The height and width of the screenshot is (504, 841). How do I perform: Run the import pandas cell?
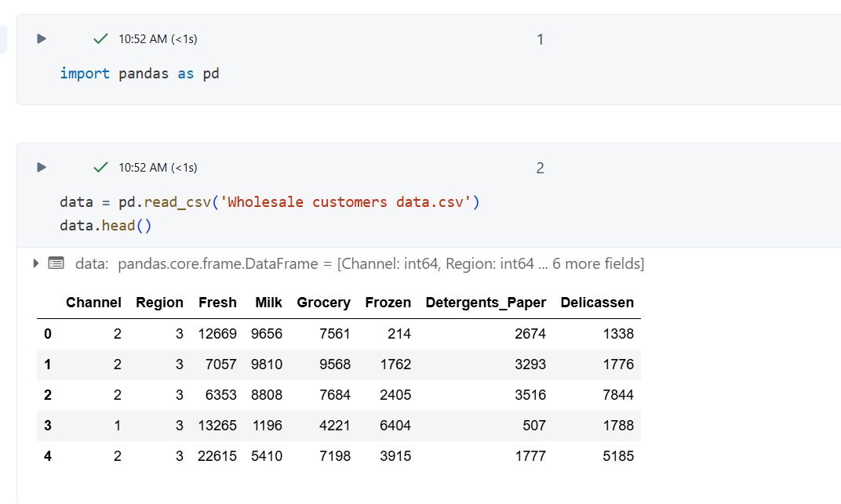pyautogui.click(x=42, y=38)
